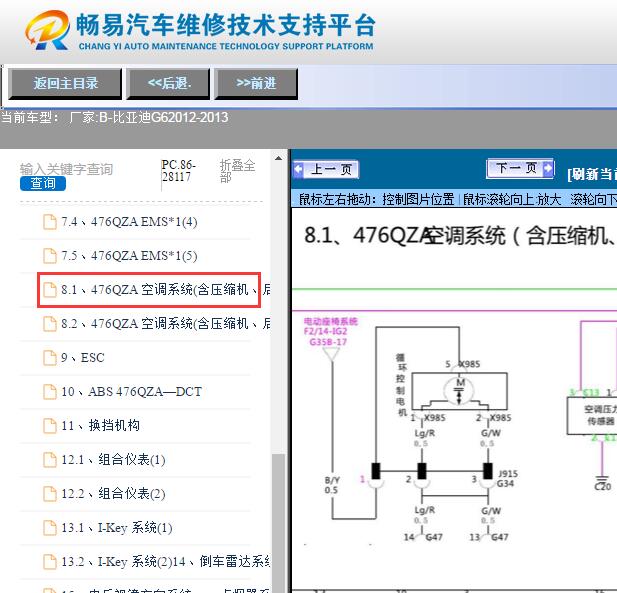Open 10、ABS 476QZA—DCT entry
617x593 pixels.
pos(131,392)
